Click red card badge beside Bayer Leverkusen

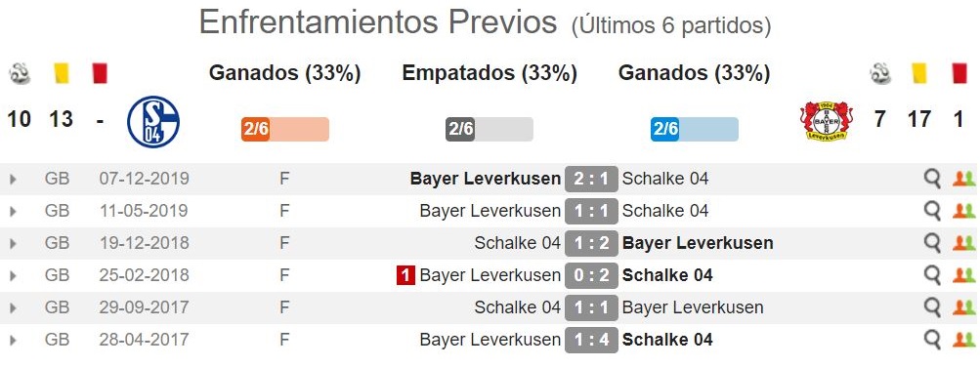(x=405, y=275)
